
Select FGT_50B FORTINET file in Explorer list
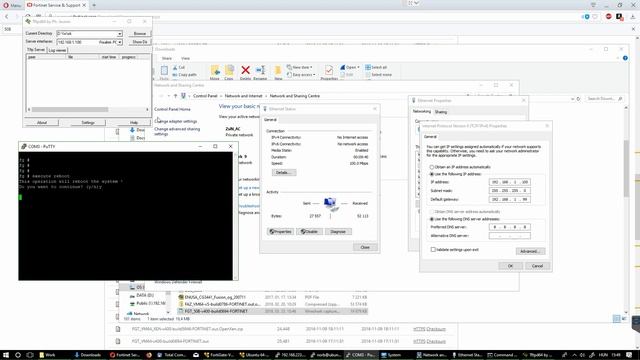click(273, 311)
